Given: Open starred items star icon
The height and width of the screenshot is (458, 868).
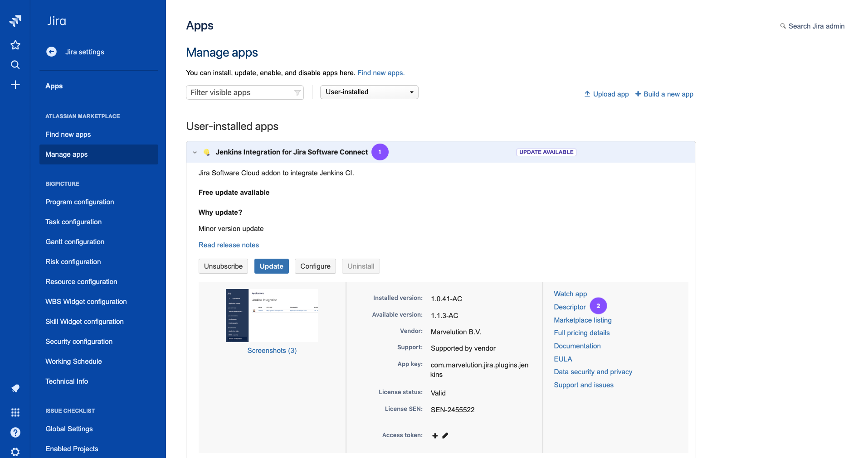Looking at the screenshot, I should click(x=15, y=45).
